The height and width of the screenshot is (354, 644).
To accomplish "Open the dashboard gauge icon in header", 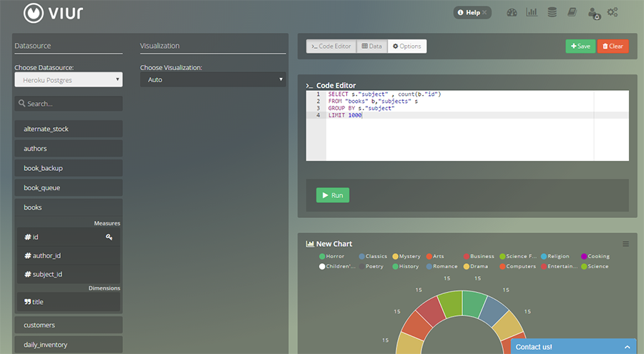I will tap(512, 12).
